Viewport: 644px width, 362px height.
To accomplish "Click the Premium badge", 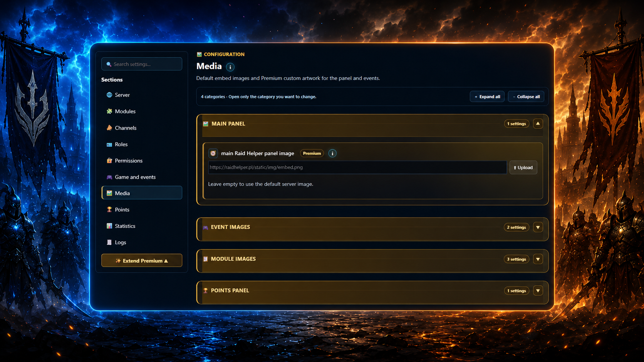I will click(312, 153).
